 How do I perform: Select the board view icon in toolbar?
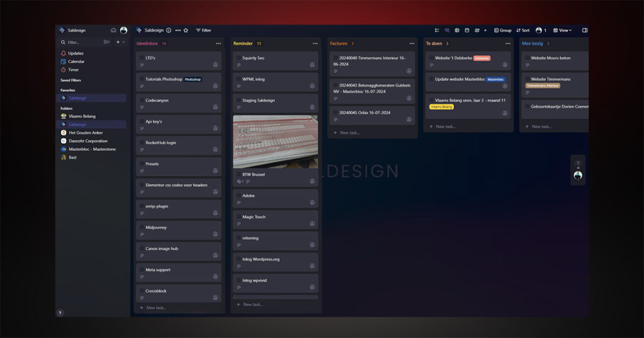[447, 30]
